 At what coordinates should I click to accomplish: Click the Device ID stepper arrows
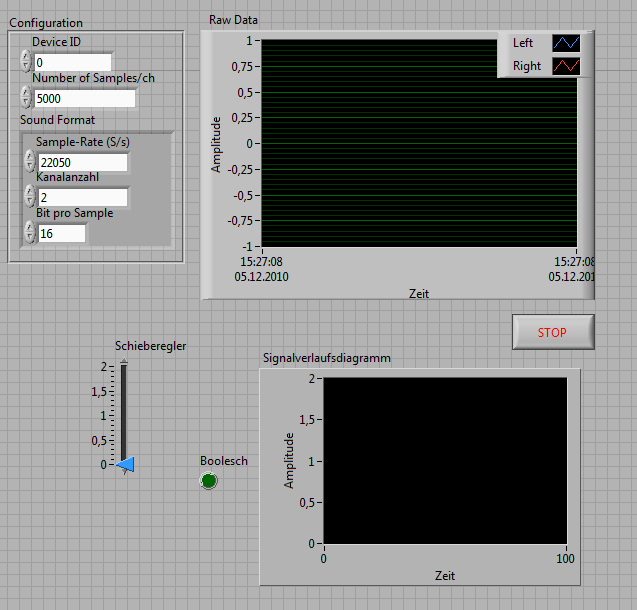point(27,62)
